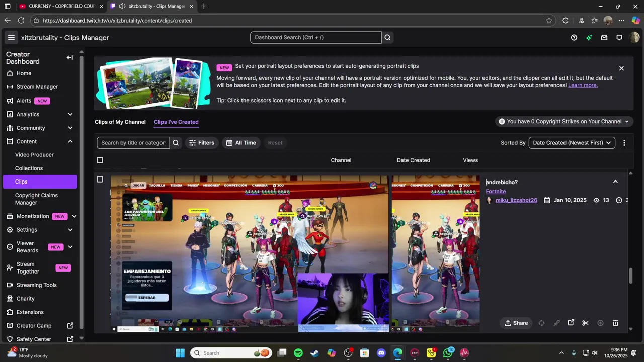The height and width of the screenshot is (362, 644).
Task: Open clip in new window icon
Action: point(571,323)
